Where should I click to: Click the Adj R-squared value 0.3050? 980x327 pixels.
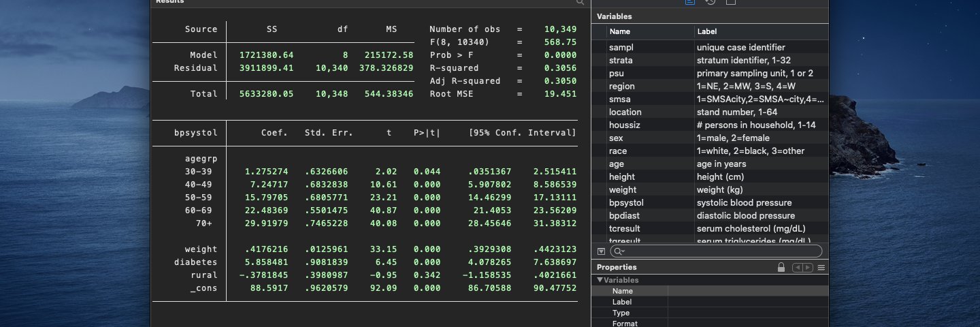560,81
